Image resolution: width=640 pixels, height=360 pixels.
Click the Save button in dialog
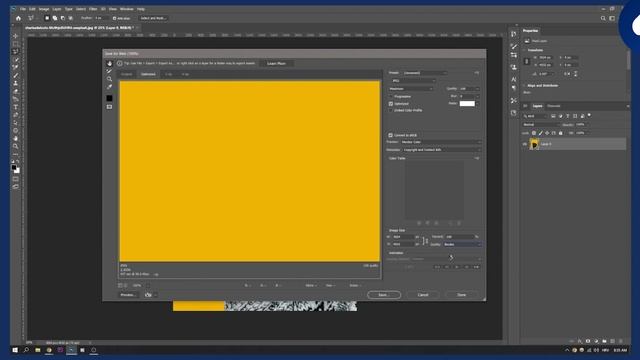(384, 295)
